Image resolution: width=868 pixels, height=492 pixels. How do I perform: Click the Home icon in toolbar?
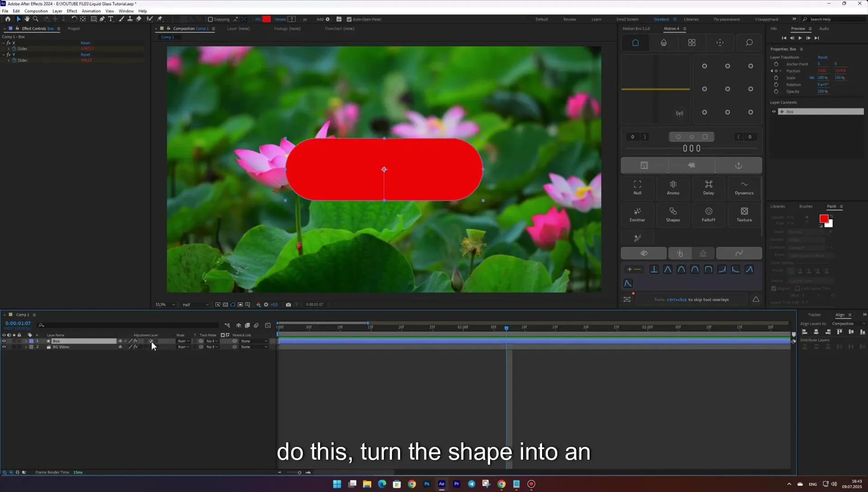point(8,19)
